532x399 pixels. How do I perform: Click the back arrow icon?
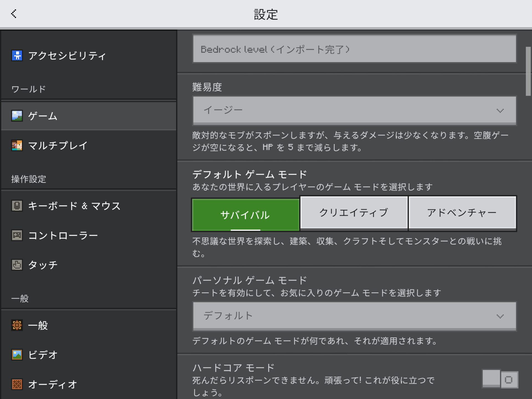pyautogui.click(x=14, y=14)
